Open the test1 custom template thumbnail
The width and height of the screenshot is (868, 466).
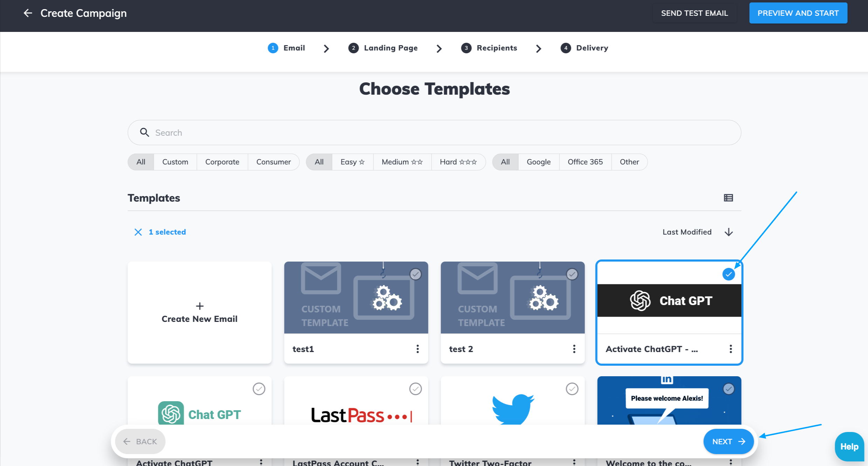(356, 297)
